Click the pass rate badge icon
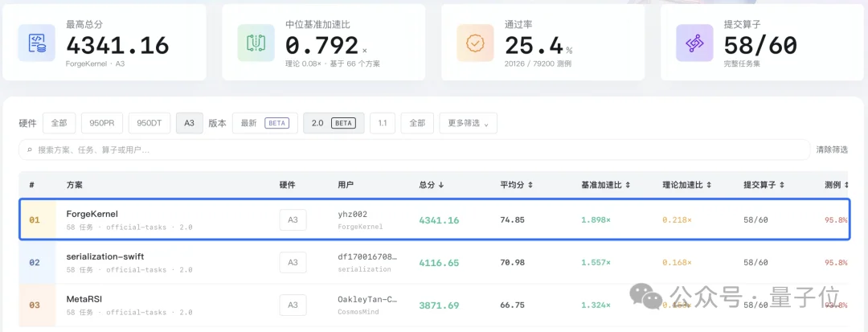Viewport: 868px width, 332px height. tap(475, 43)
